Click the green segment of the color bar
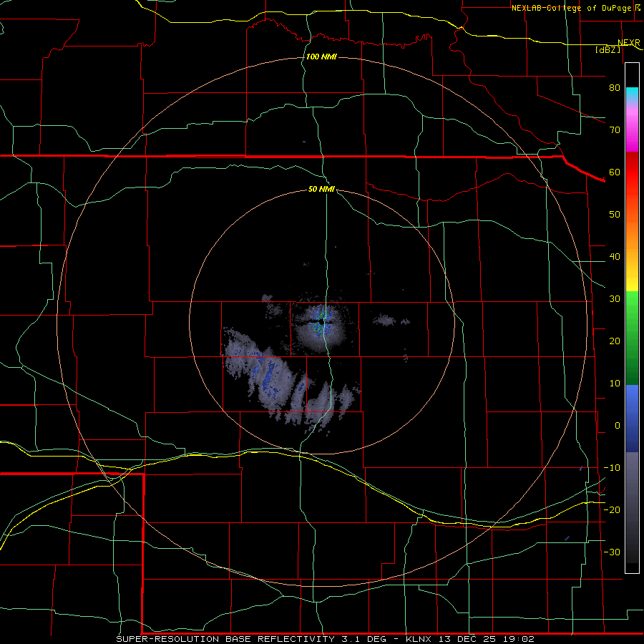 point(632,338)
